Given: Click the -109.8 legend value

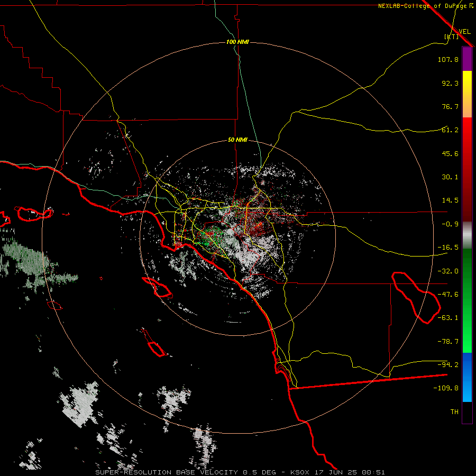Looking at the screenshot, I should click(x=446, y=388).
